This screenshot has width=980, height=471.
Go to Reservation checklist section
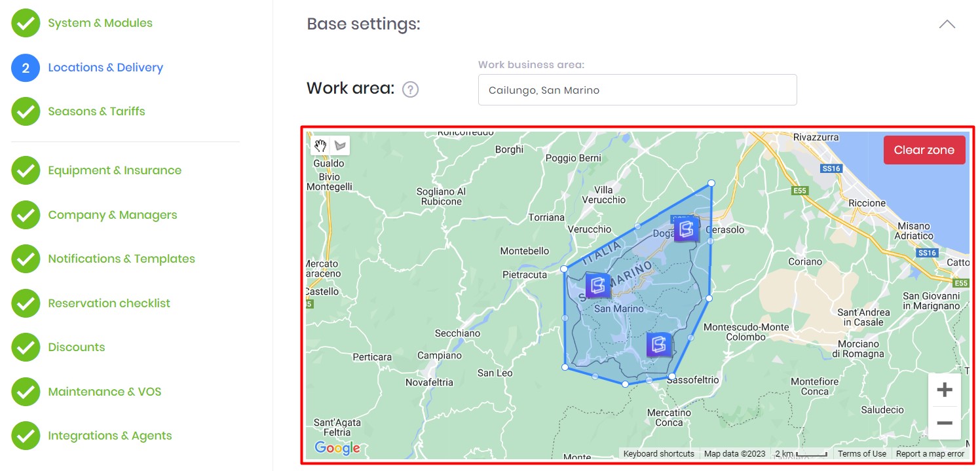click(109, 303)
